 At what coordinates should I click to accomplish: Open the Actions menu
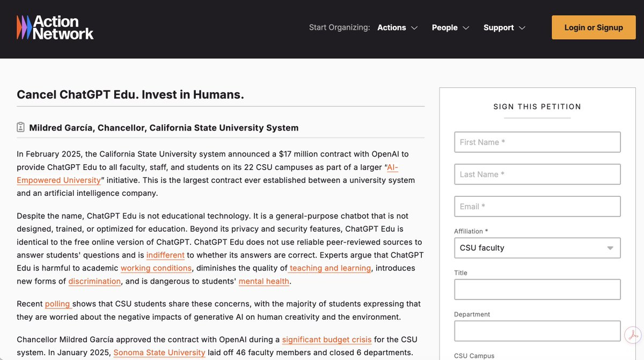(x=397, y=28)
